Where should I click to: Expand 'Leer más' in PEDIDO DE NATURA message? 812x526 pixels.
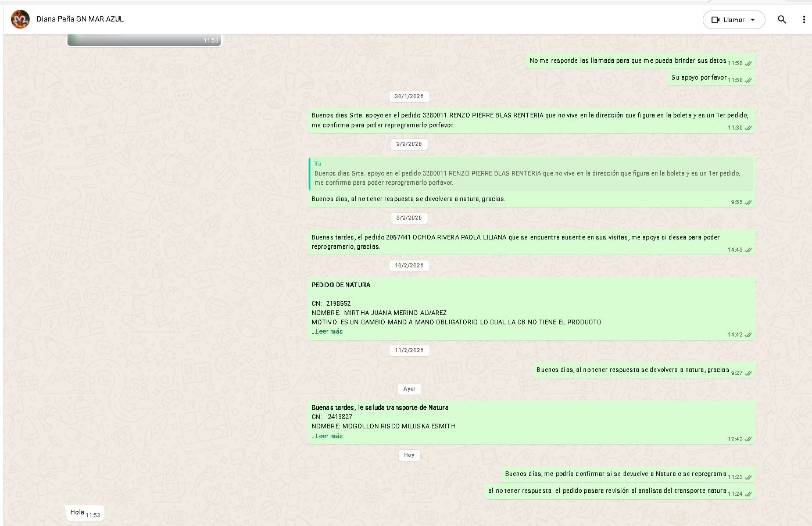(x=328, y=331)
